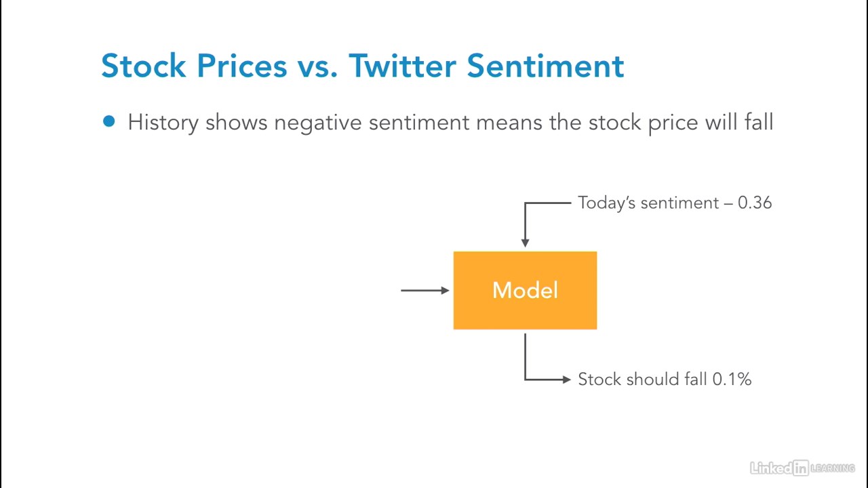This screenshot has width=868, height=488.
Task: Click the 0.36 sentiment value
Action: tap(754, 203)
